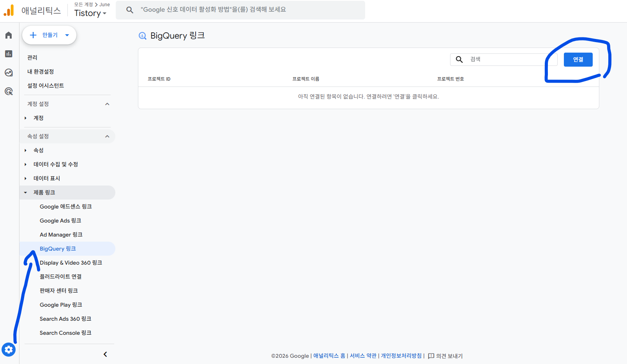Open Admin gear icon
Viewport: 627px width, 364px height.
pos(9,350)
